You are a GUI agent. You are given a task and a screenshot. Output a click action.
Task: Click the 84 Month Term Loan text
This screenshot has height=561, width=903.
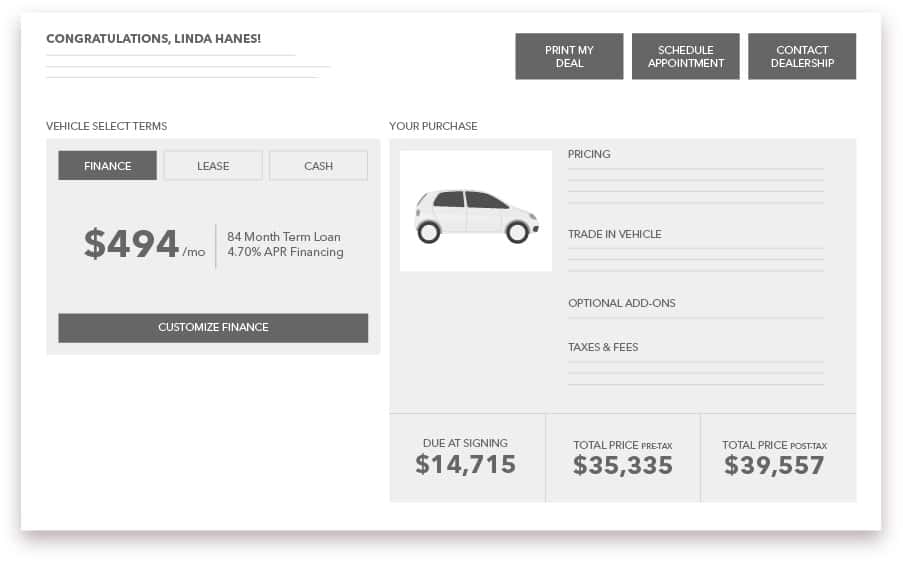pos(284,237)
